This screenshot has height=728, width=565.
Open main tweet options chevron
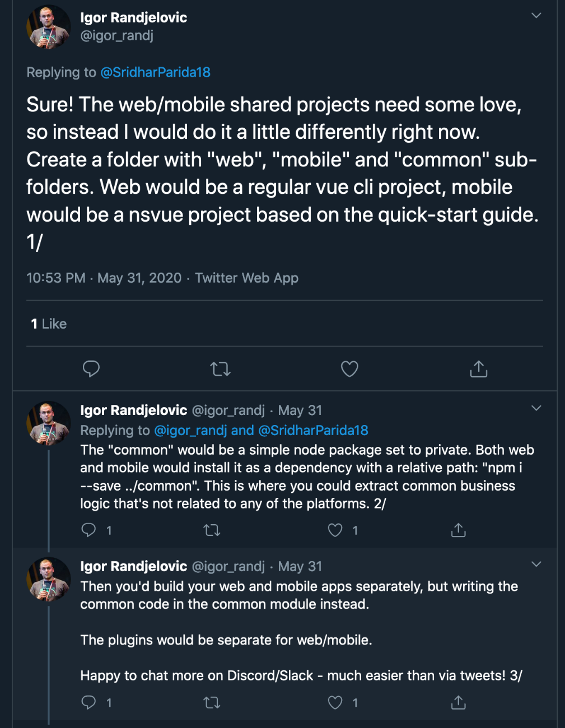536,16
